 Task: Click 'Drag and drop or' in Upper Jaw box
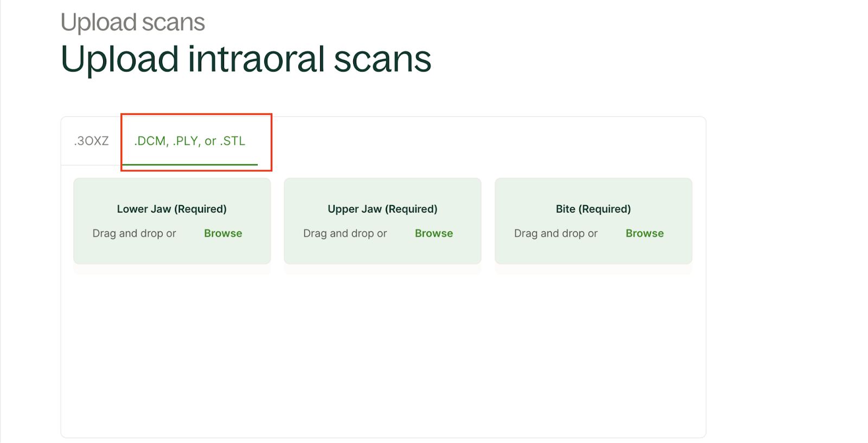tap(345, 233)
